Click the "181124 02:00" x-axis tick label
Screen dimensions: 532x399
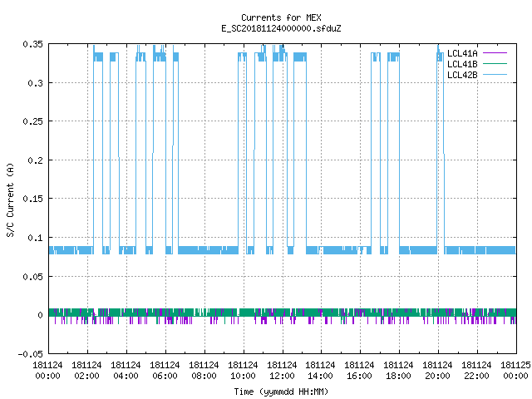coord(86,371)
